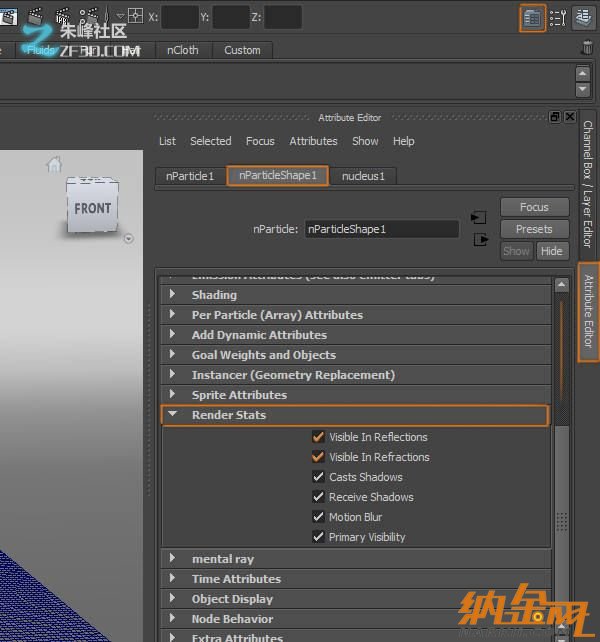This screenshot has height=642, width=600.
Task: Click the X coordinate input field
Action: coord(180,17)
